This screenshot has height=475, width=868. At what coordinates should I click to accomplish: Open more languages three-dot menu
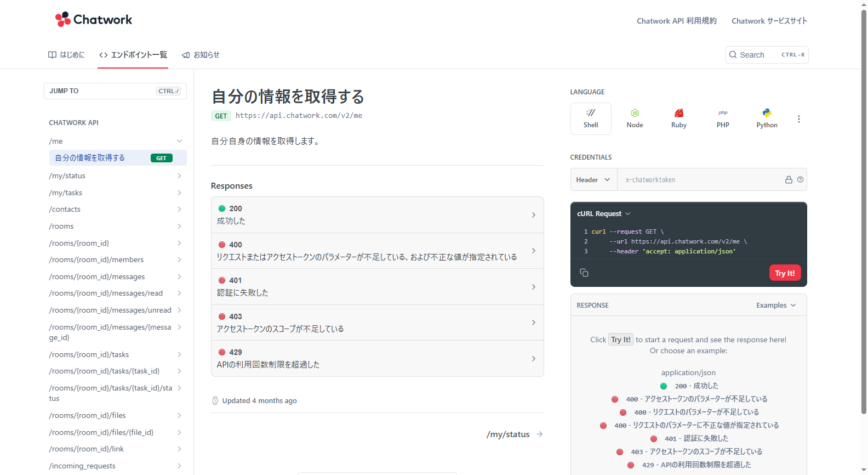[x=798, y=119]
